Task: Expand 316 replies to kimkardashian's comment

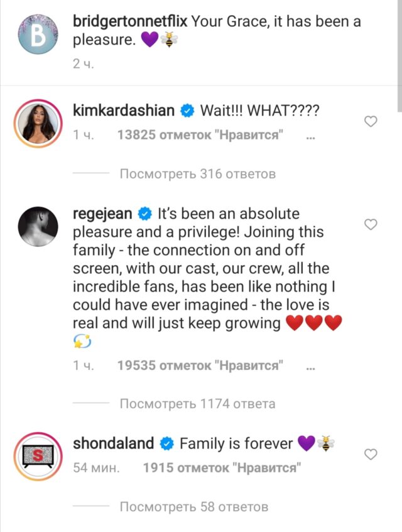Action: 197,174
